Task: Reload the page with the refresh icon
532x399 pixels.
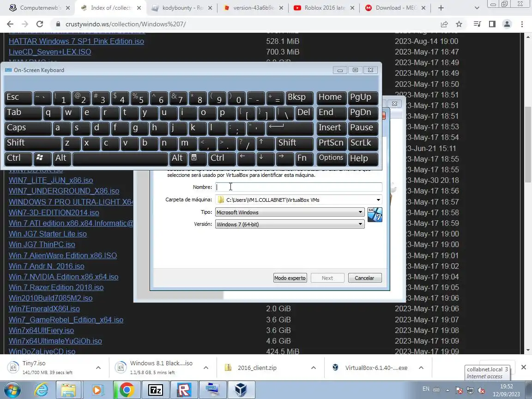Action: pyautogui.click(x=40, y=24)
